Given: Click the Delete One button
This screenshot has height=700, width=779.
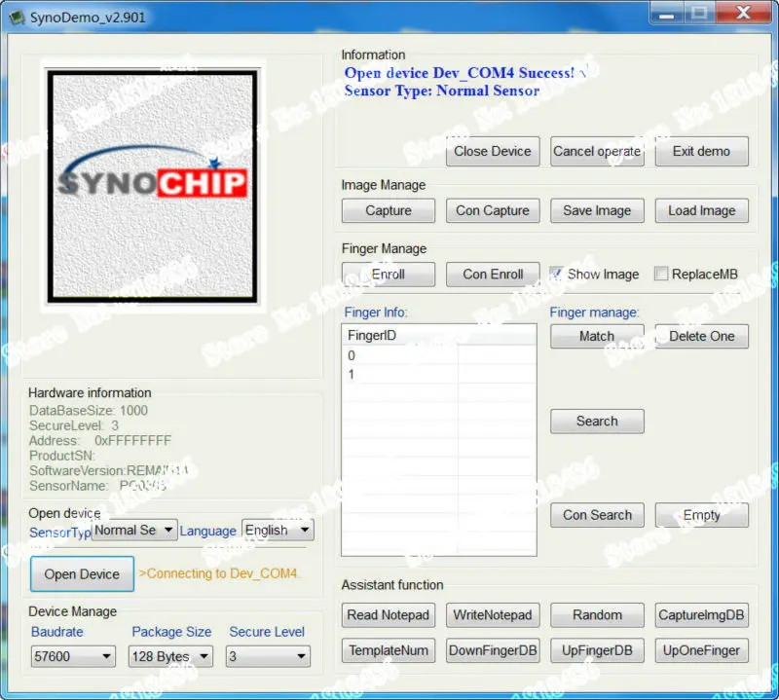Looking at the screenshot, I should [x=701, y=336].
